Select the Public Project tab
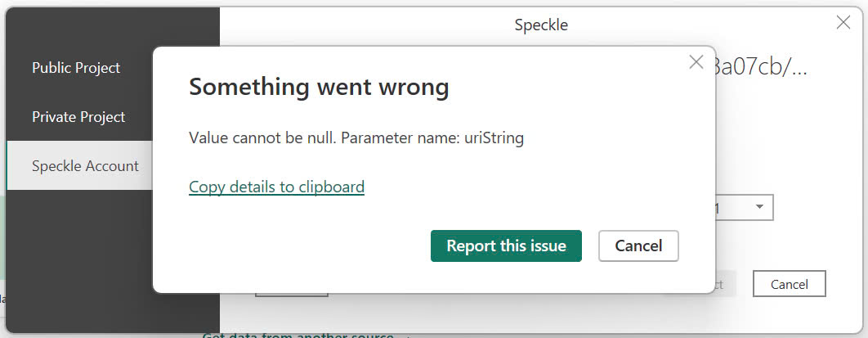The image size is (868, 338). [x=76, y=68]
